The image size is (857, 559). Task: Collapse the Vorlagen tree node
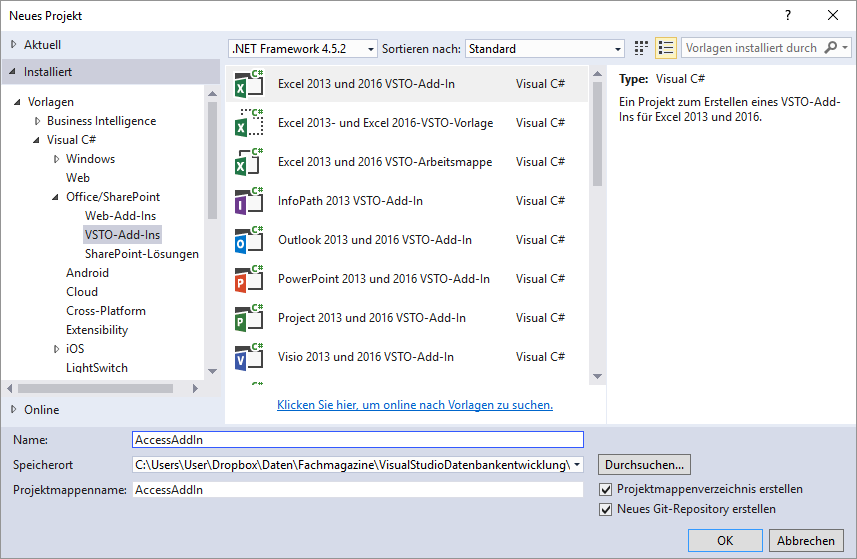17,102
